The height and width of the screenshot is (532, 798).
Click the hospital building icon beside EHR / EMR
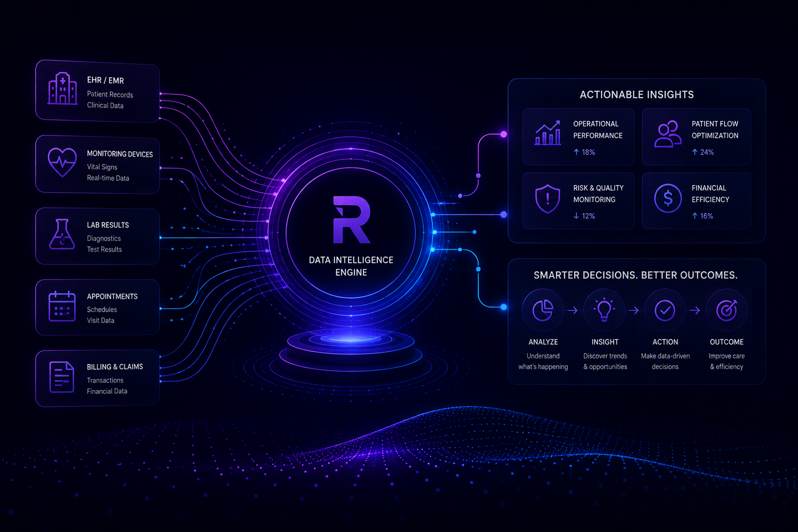coord(62,88)
